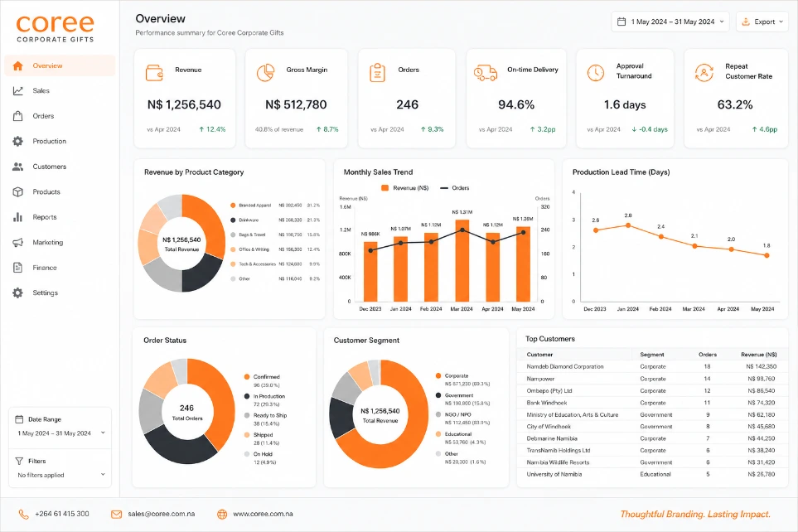The height and width of the screenshot is (532, 798).
Task: Click the Revenue wallet icon
Action: (x=154, y=73)
